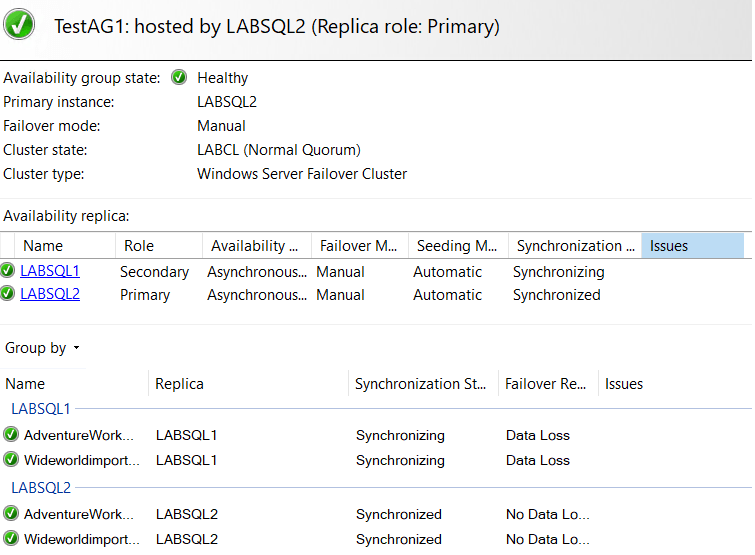Click 'Synchronized' state of Wideworldimport on LABSQL2

[x=399, y=539]
